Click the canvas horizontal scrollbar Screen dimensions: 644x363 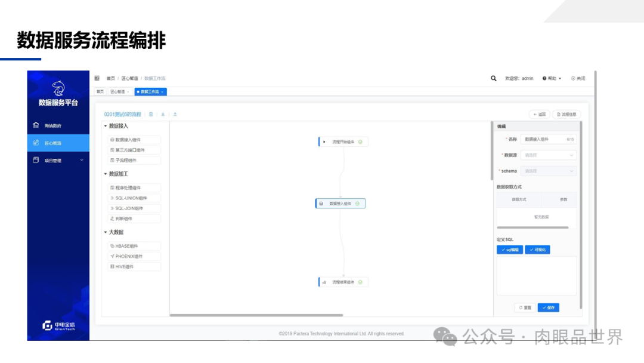click(256, 315)
